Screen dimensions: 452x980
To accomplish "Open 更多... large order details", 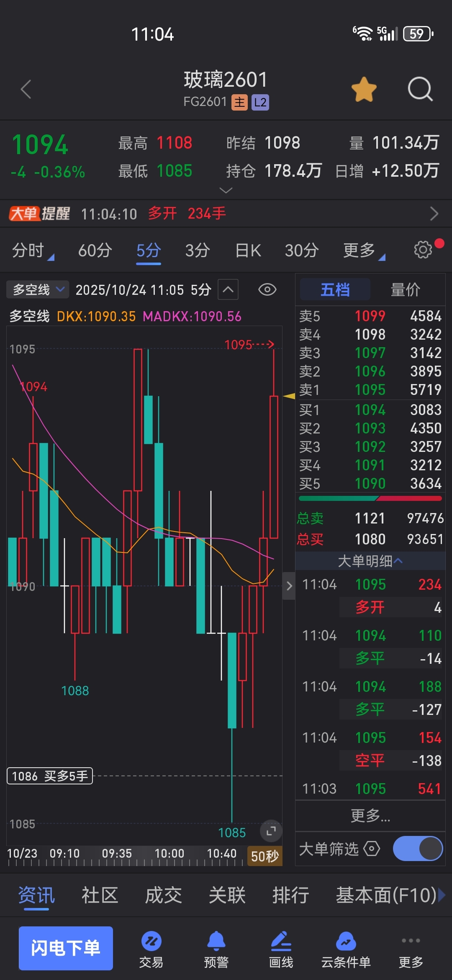I will click(370, 815).
